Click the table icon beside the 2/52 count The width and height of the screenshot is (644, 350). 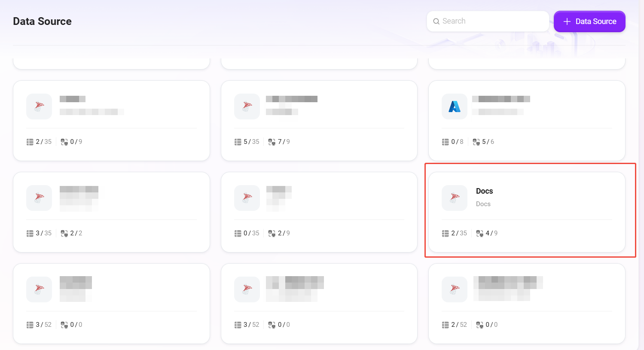[446, 325]
